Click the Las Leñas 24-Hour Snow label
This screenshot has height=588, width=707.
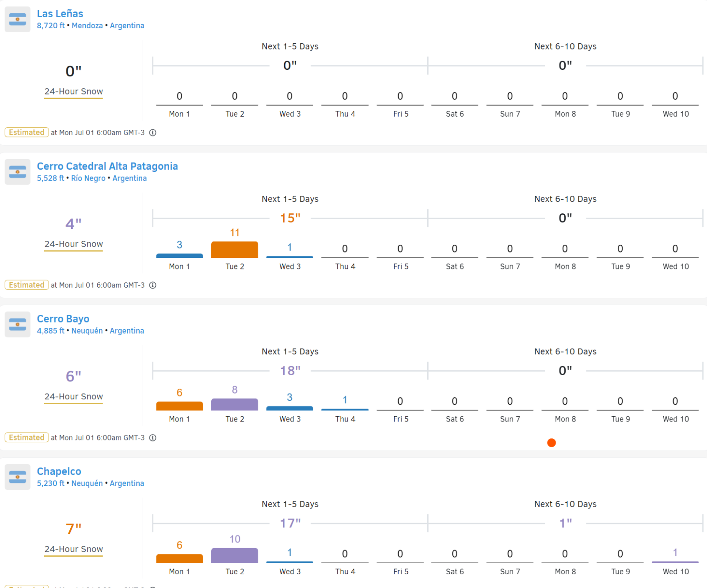[73, 91]
